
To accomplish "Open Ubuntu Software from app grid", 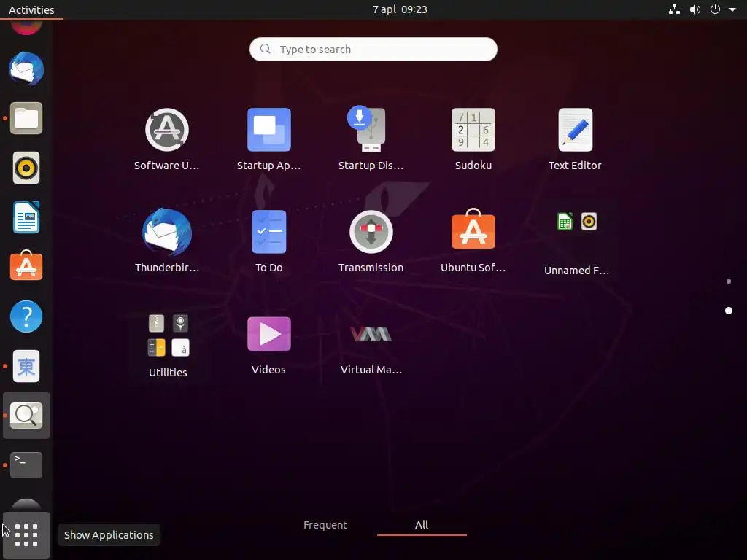I will coord(473,241).
